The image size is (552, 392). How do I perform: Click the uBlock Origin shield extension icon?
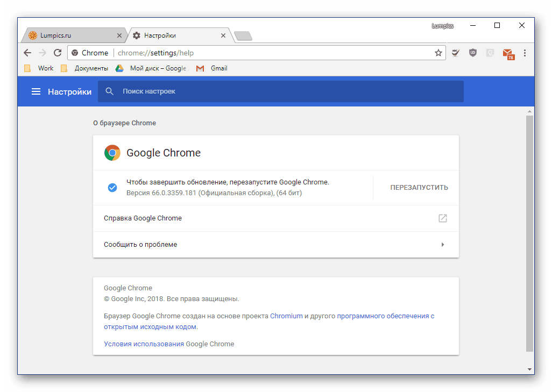coord(473,53)
